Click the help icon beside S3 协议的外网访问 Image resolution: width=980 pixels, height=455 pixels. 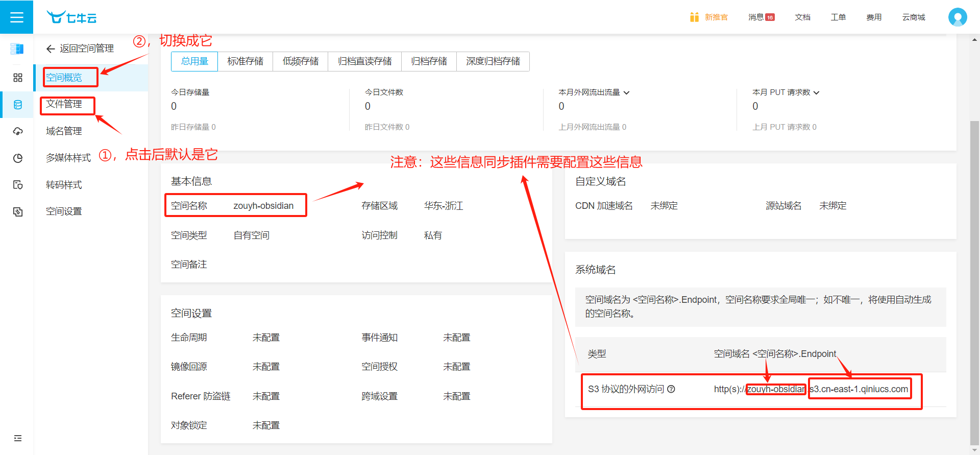[x=671, y=389]
